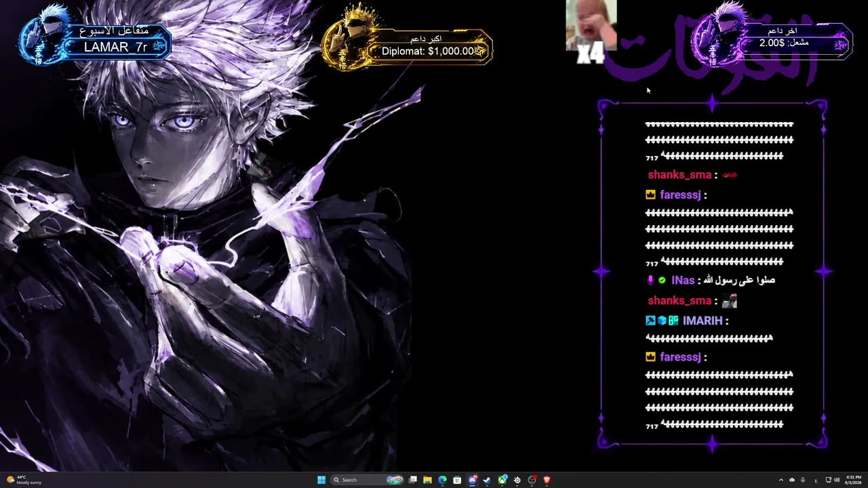Click the microphone badge next to INas
Image resolution: width=868 pixels, height=488 pixels.
pos(650,280)
